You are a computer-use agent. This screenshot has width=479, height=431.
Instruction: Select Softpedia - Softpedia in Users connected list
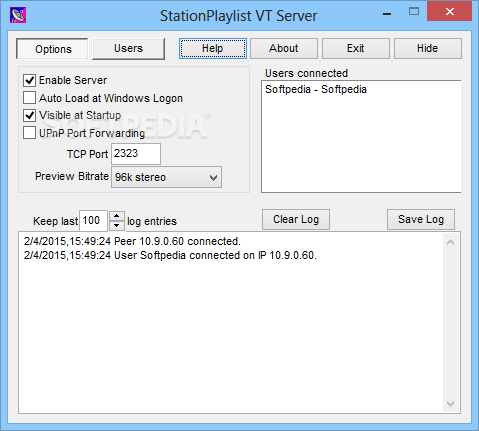click(x=316, y=89)
